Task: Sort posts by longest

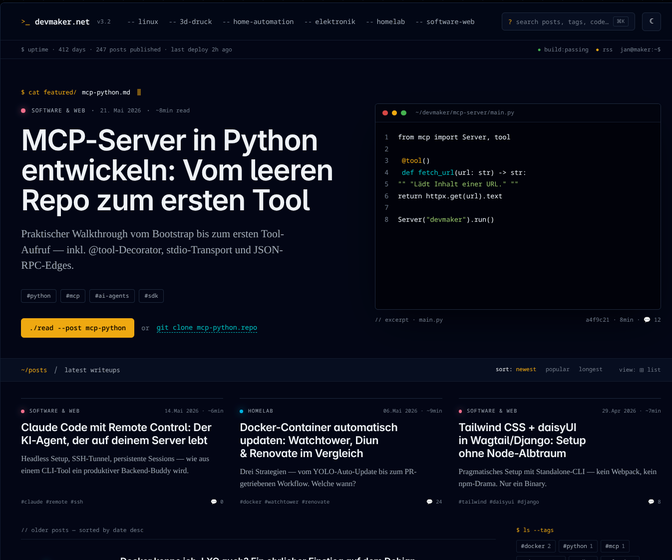Action: [x=590, y=369]
